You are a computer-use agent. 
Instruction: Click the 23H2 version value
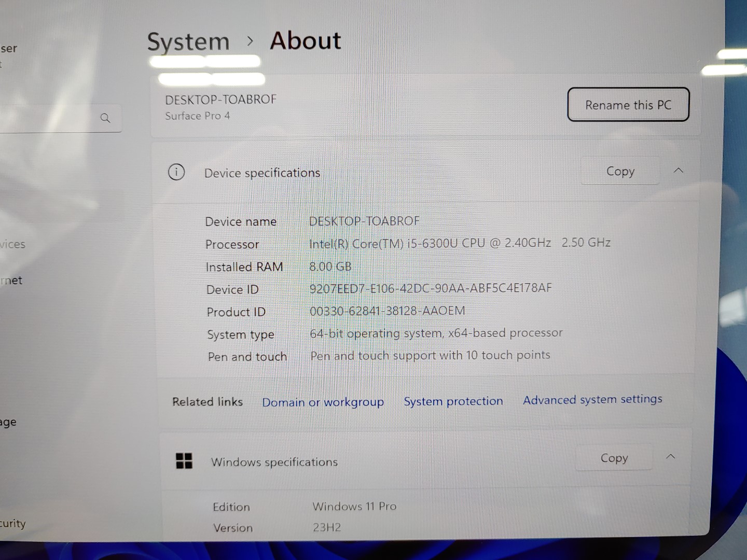327,527
